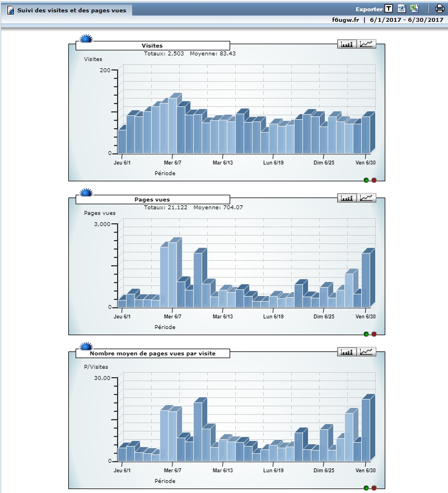Click the blue starburst icon above Pages vues

(x=86, y=192)
